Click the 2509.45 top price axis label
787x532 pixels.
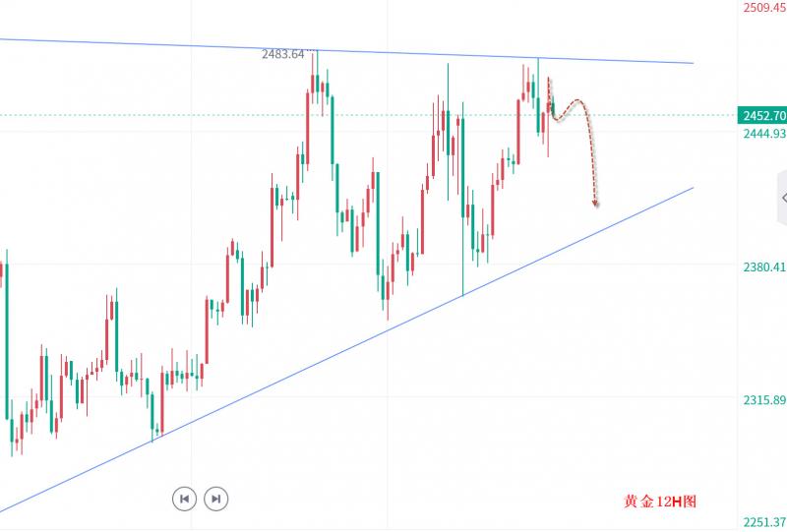(x=764, y=8)
